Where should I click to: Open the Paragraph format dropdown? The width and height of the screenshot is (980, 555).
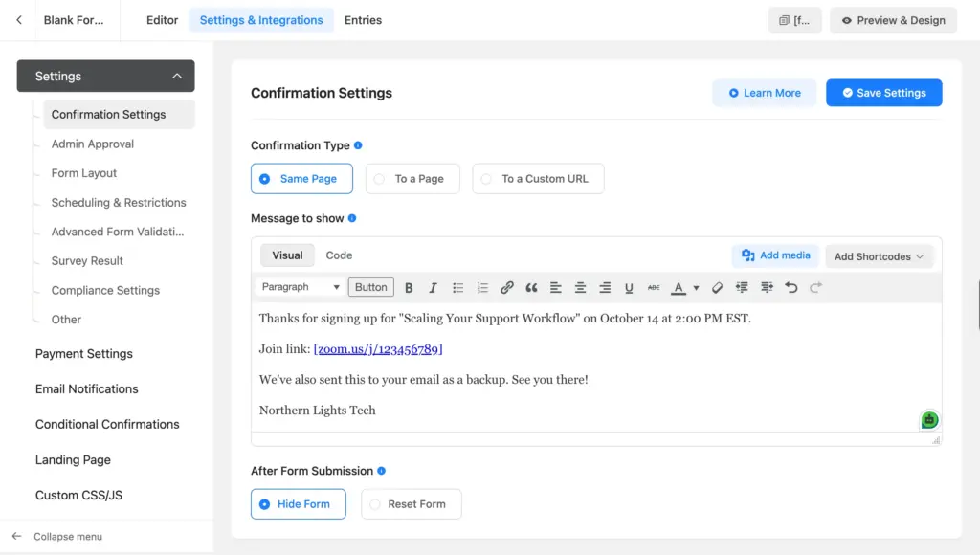click(x=300, y=287)
